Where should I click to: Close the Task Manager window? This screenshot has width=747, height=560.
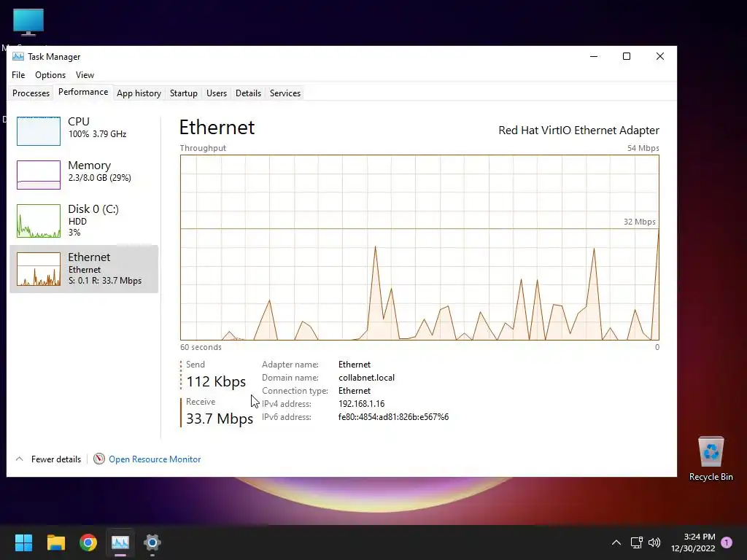pos(659,56)
